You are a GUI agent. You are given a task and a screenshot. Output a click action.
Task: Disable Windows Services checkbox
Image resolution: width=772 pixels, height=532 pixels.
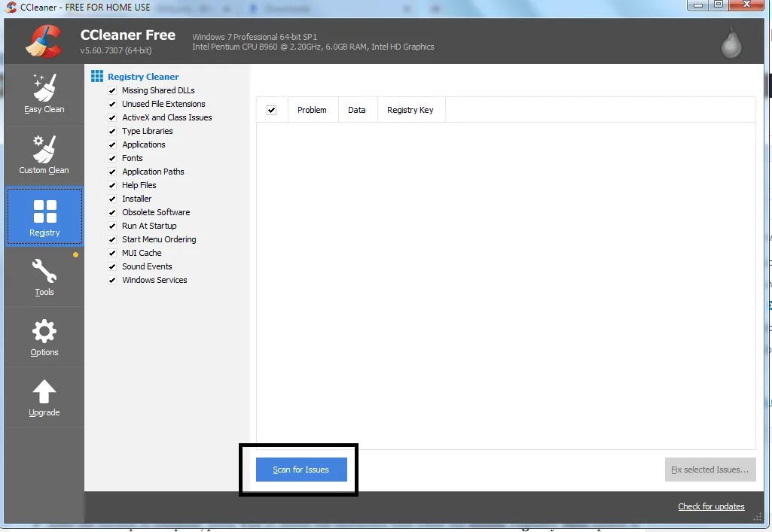(x=112, y=280)
